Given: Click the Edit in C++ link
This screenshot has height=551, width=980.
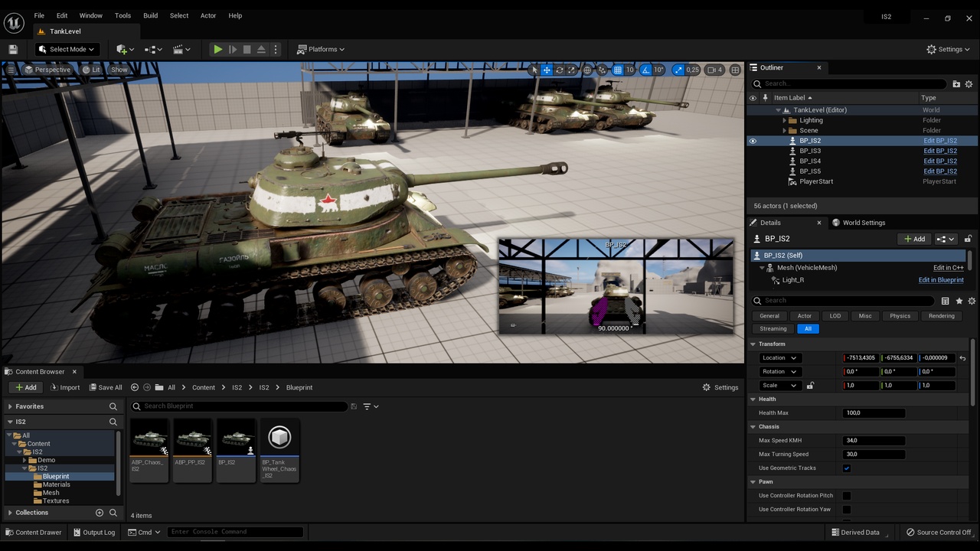Looking at the screenshot, I should coord(949,268).
